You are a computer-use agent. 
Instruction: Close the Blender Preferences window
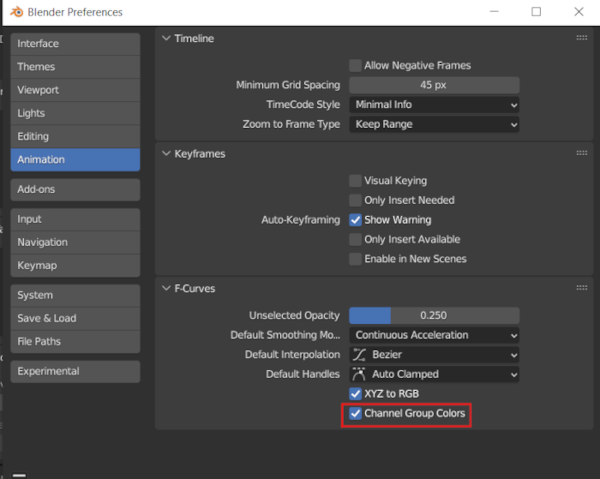(x=579, y=12)
